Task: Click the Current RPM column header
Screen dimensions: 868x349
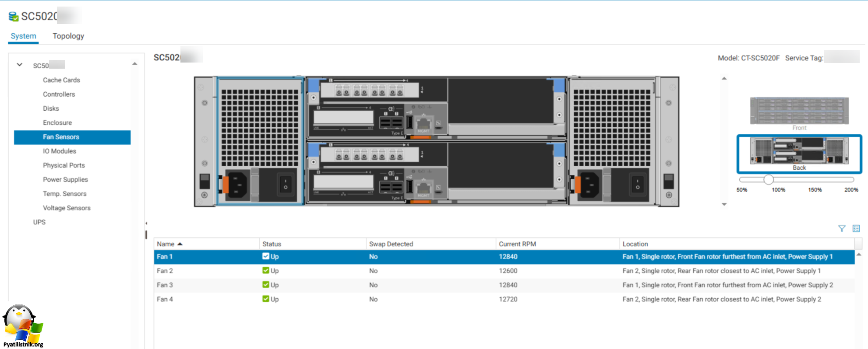Action: click(558, 244)
